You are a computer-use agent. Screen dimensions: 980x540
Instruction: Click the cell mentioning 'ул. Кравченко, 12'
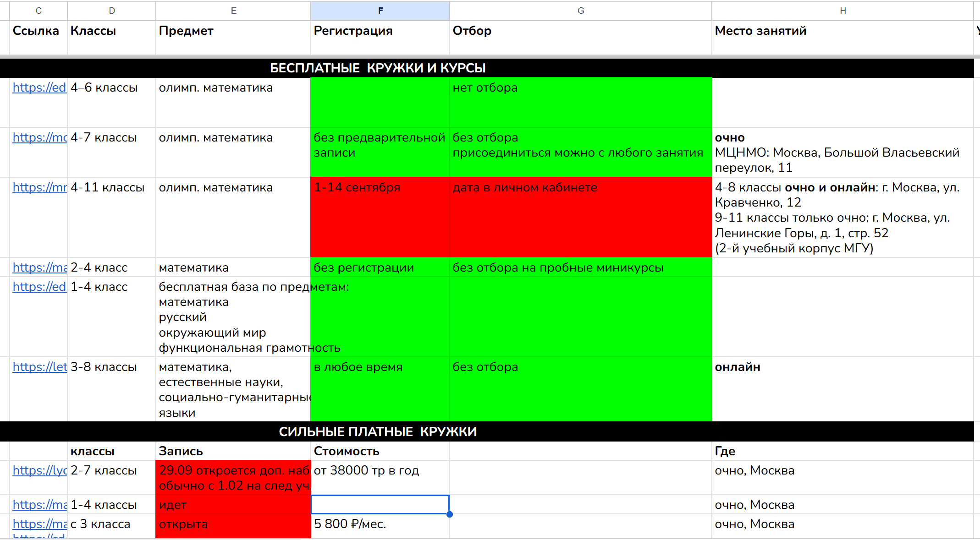tap(842, 217)
